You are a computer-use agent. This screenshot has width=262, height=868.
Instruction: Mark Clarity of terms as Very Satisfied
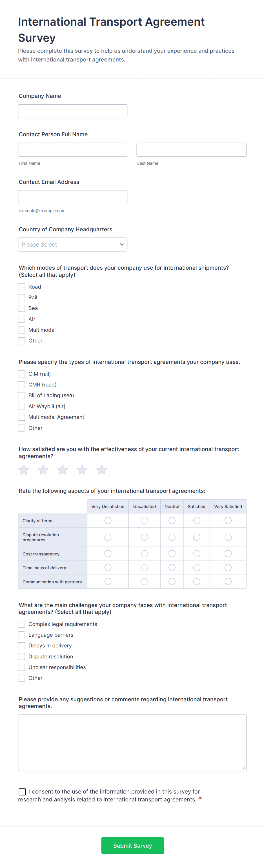tap(228, 520)
